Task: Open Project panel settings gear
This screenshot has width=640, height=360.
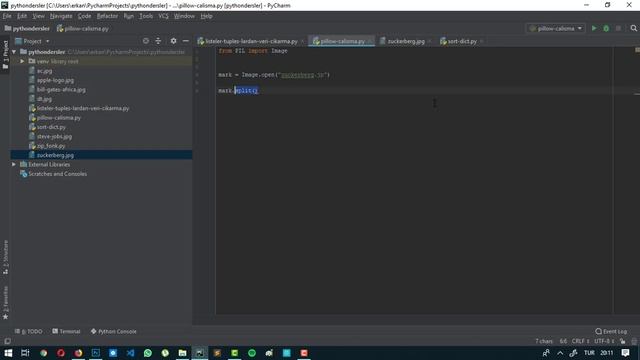Action: 173,41
